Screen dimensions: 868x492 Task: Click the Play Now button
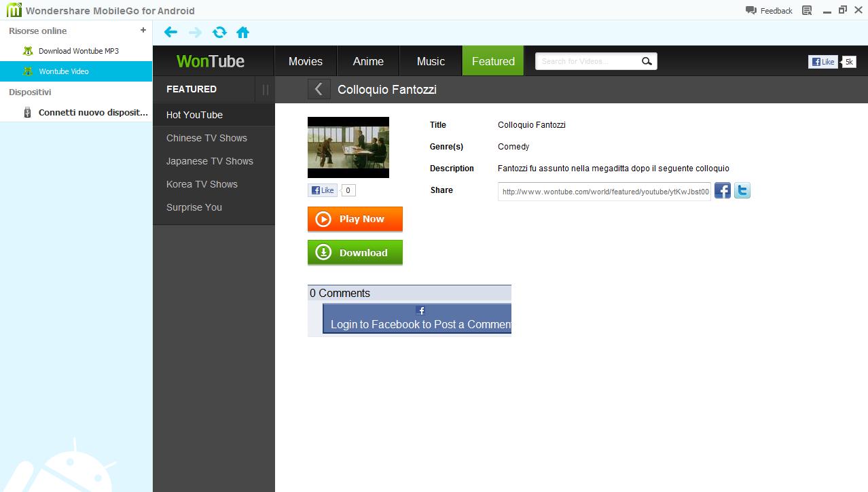tap(355, 219)
